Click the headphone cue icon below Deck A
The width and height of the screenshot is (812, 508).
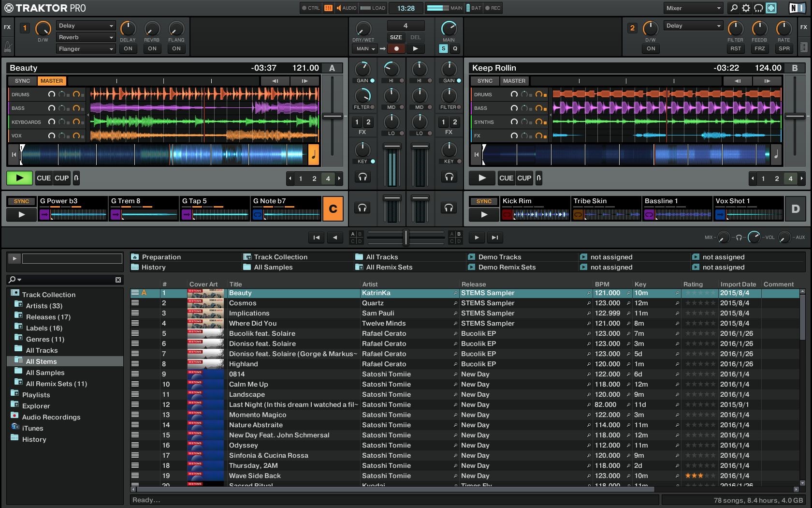pyautogui.click(x=363, y=177)
